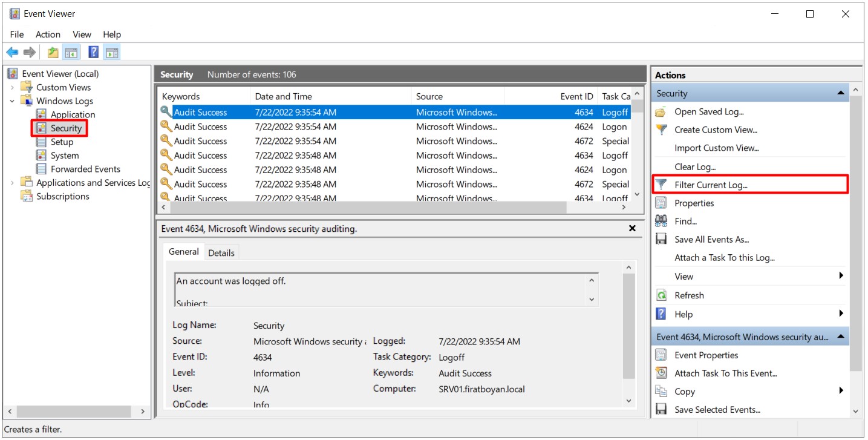The width and height of the screenshot is (868, 440).
Task: Select the 4672 Special event at 9:35:54 AM
Action: point(395,141)
